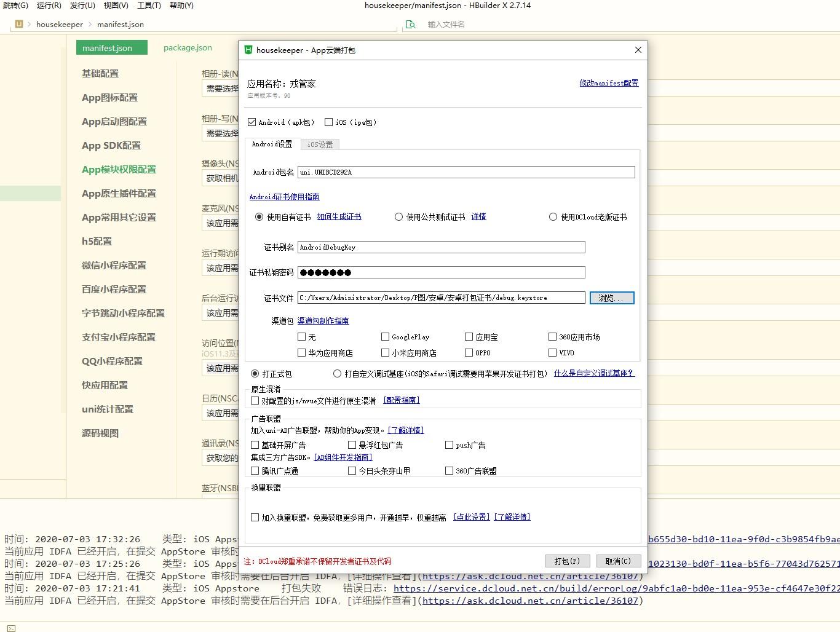Check 腾讯广点通 SDK option

coord(255,471)
